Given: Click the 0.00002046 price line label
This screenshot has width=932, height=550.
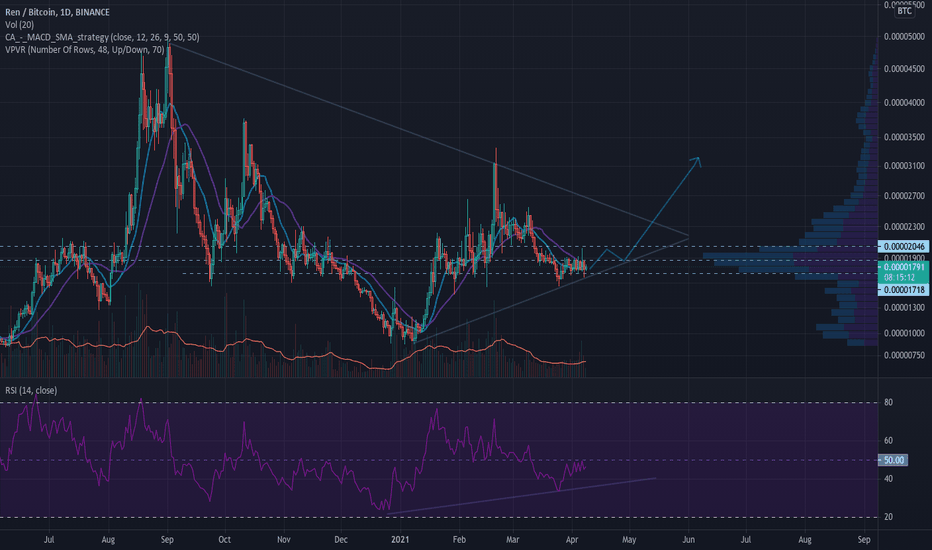Looking at the screenshot, I should 903,246.
